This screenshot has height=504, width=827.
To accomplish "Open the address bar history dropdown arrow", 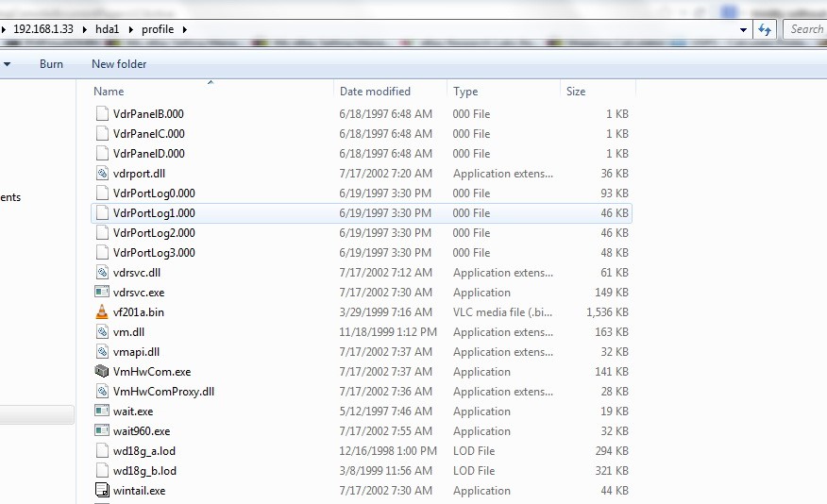I will [745, 29].
